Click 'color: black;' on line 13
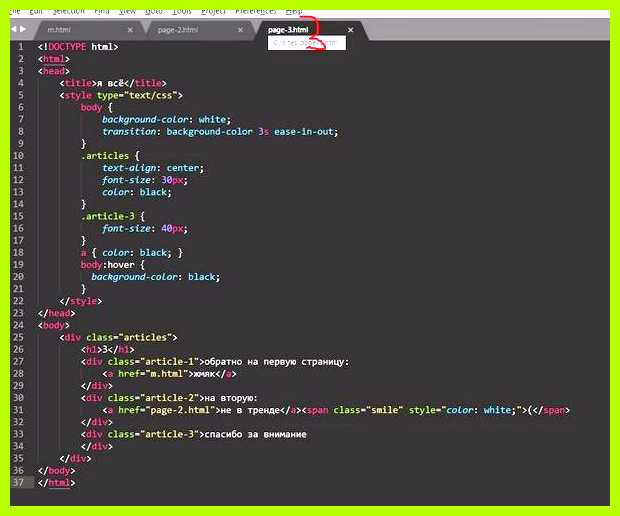Viewport: 620px width, 516px height. point(137,192)
